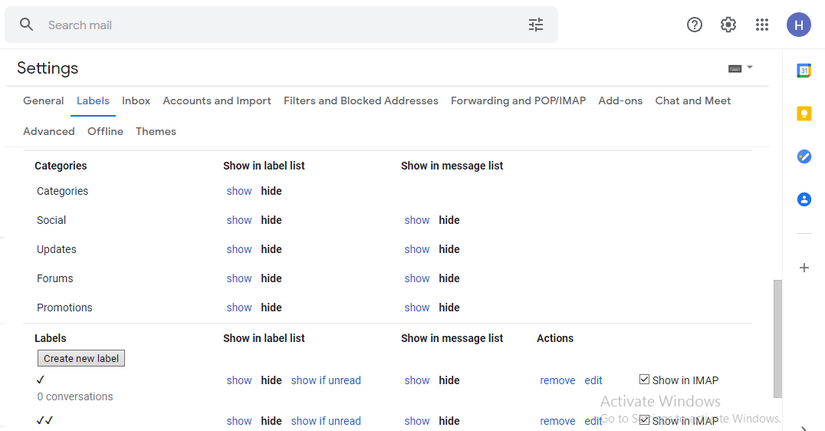
Task: Switch to the Inbox tab
Action: (136, 101)
